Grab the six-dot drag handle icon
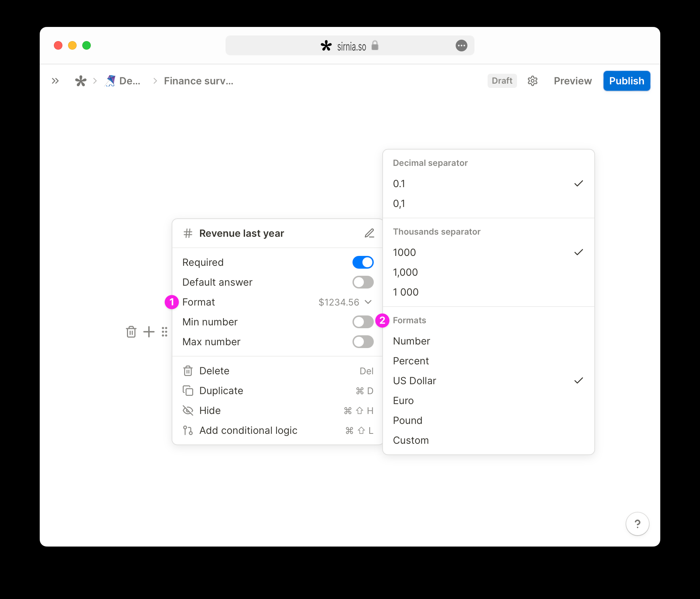 (164, 332)
